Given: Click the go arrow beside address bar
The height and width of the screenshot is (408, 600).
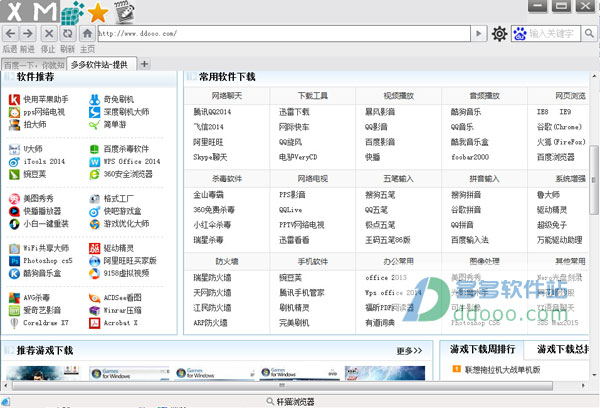Looking at the screenshot, I should [478, 34].
